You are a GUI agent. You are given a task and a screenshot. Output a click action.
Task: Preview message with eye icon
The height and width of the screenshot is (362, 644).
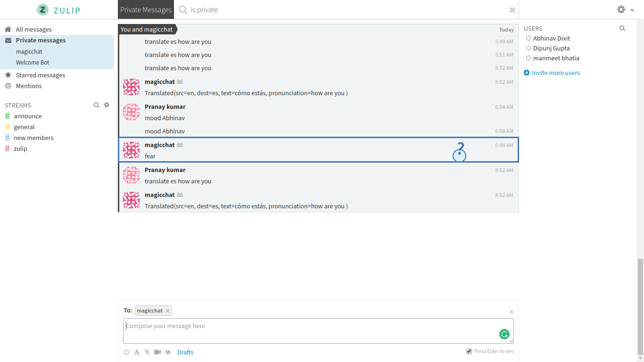point(168,352)
